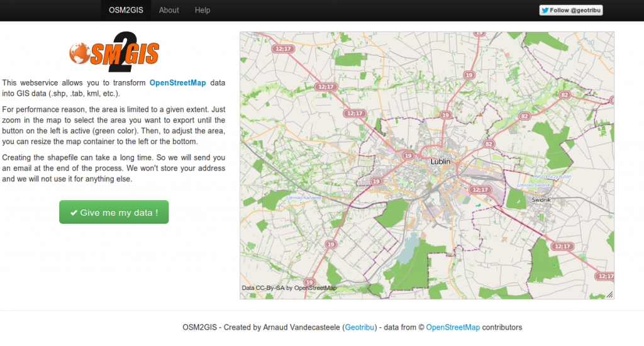644x346 pixels.
Task: Click the Data CC-By-SA attribution text
Action: pos(289,287)
